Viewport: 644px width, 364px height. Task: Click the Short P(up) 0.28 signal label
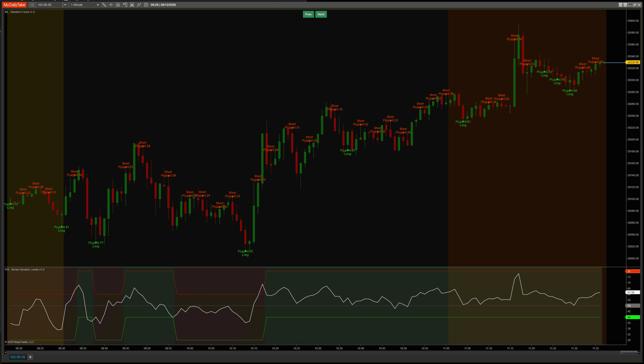click(x=143, y=144)
